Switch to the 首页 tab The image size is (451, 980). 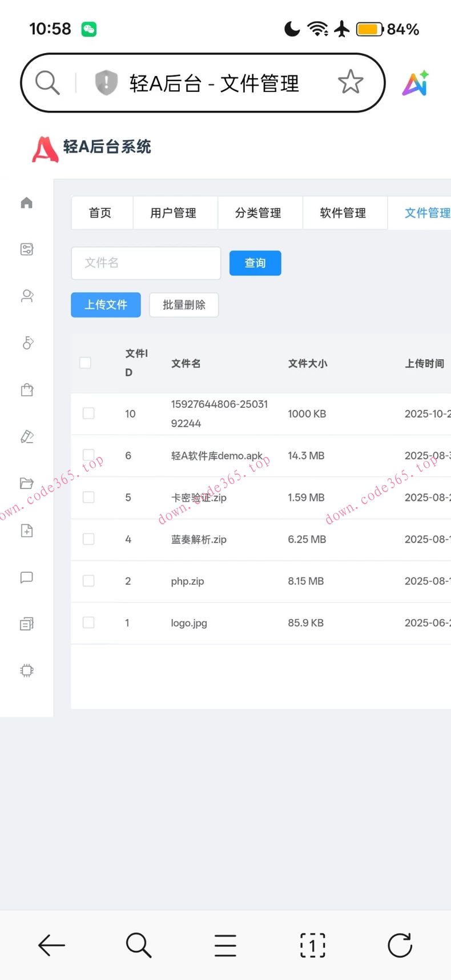102,213
